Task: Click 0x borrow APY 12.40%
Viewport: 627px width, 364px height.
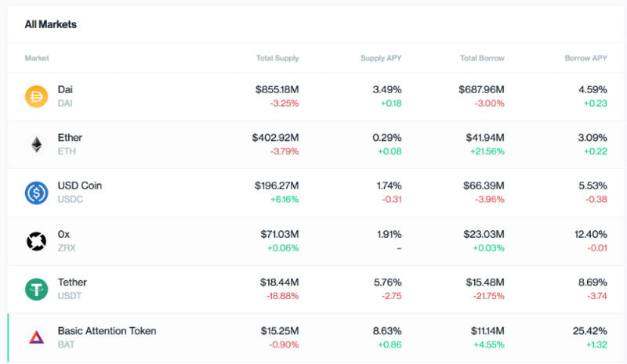Action: [x=590, y=234]
